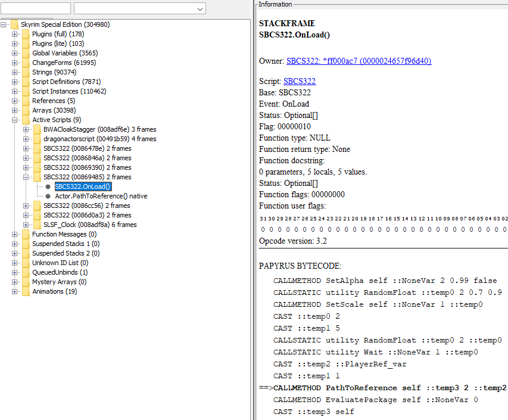508x420 pixels.
Task: Expand the SLSF_Clock script node
Action: coord(26,225)
